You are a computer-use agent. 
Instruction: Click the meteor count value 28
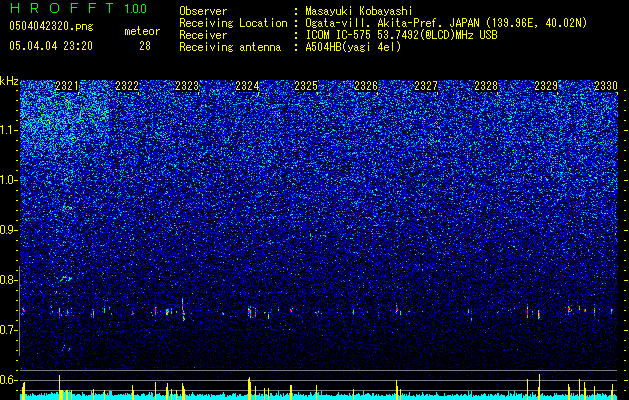pyautogui.click(x=145, y=46)
